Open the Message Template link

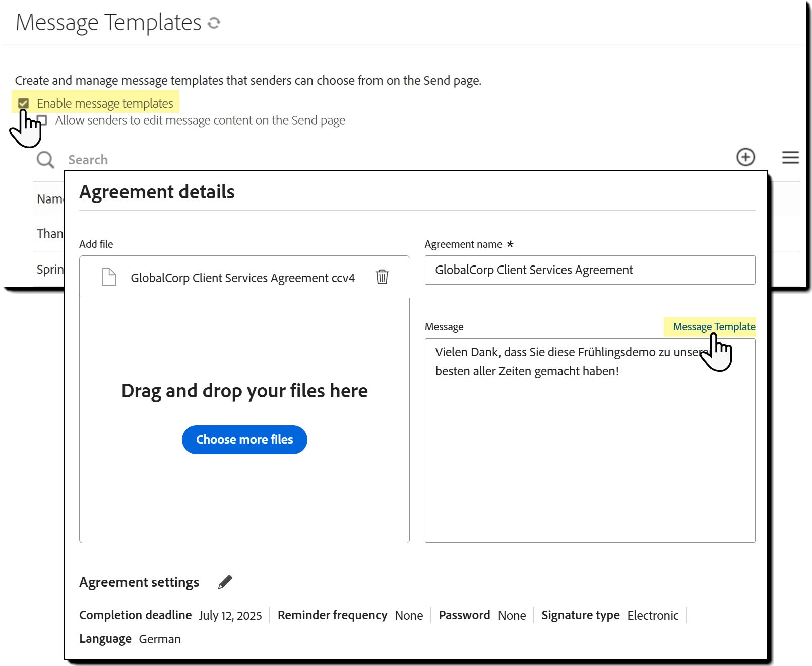[x=714, y=327]
